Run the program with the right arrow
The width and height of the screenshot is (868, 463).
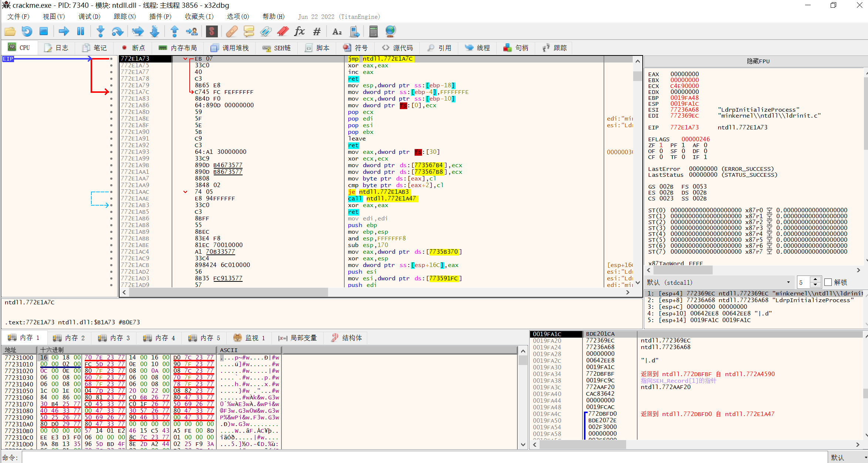pyautogui.click(x=64, y=31)
